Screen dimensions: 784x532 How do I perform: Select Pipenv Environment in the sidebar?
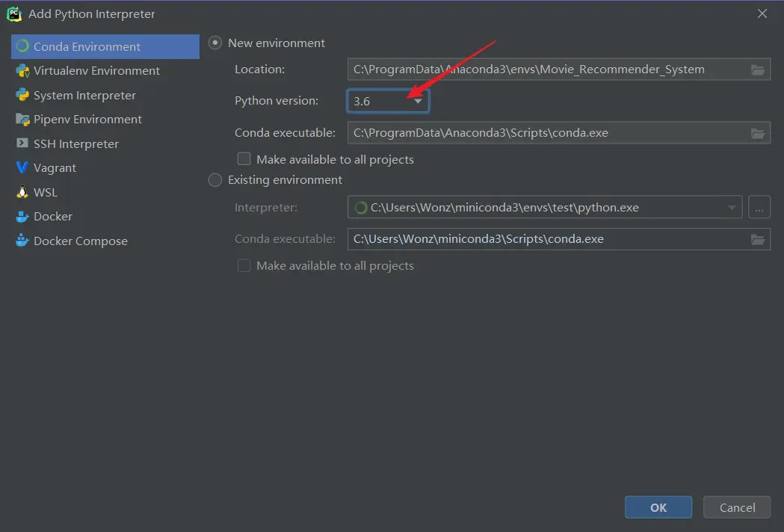(x=105, y=119)
